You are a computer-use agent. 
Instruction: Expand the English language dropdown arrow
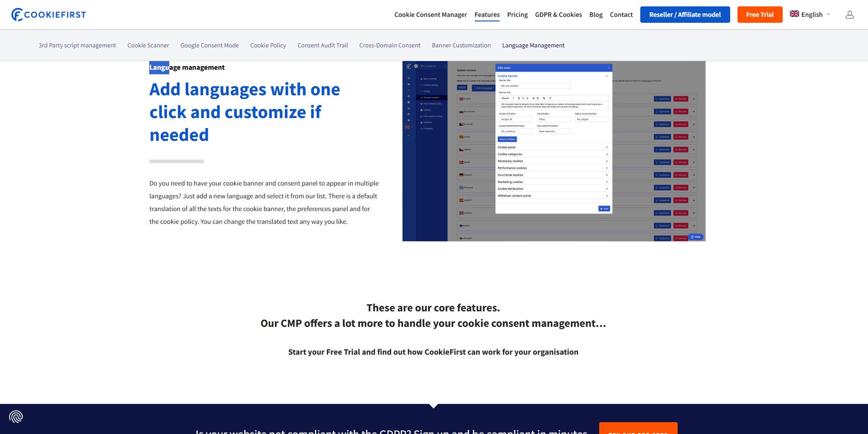pos(828,14)
